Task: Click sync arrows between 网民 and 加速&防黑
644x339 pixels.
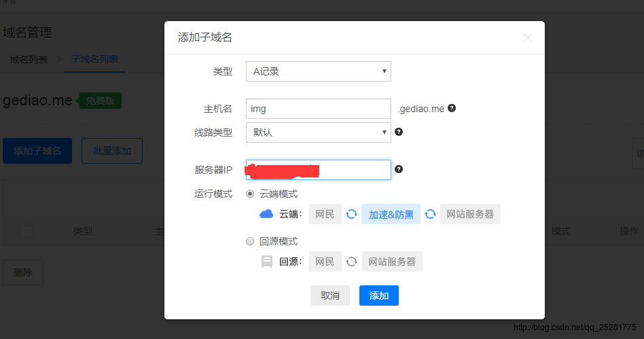Action: [x=351, y=214]
